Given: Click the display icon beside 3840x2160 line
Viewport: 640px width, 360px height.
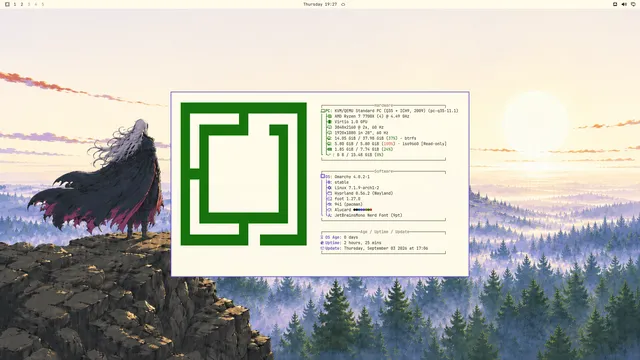Looking at the screenshot, I should (x=329, y=127).
